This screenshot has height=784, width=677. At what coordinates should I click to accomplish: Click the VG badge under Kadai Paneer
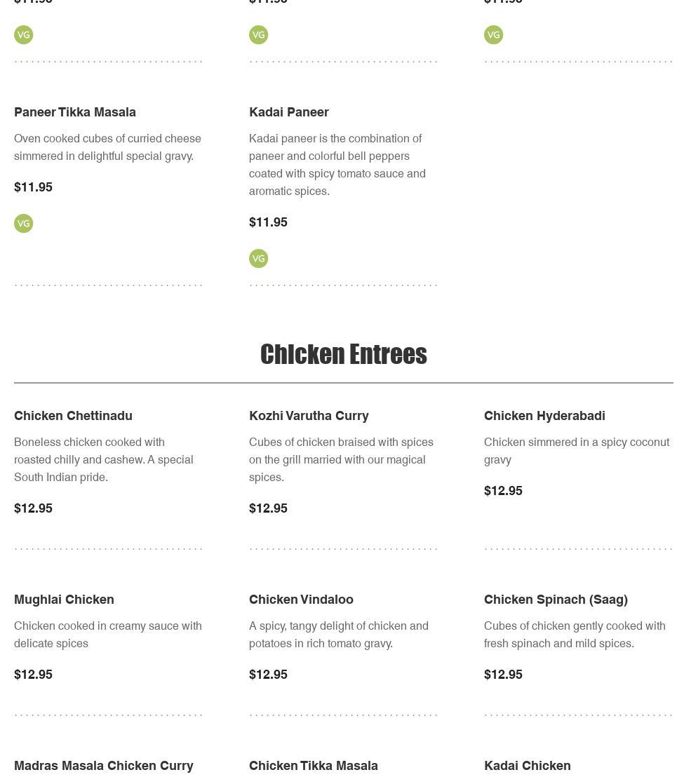click(259, 259)
